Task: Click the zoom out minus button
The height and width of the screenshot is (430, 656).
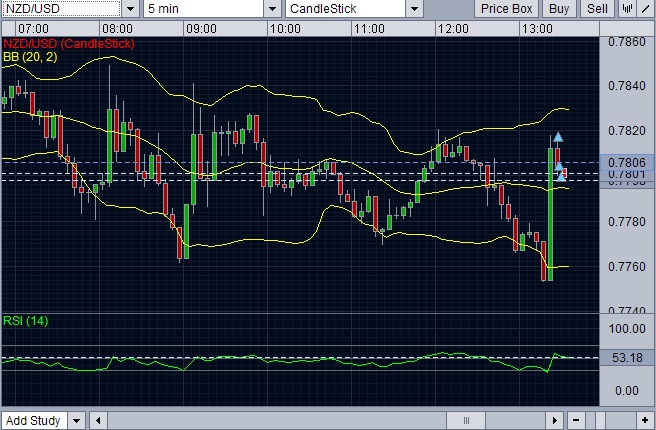Action: pyautogui.click(x=576, y=420)
